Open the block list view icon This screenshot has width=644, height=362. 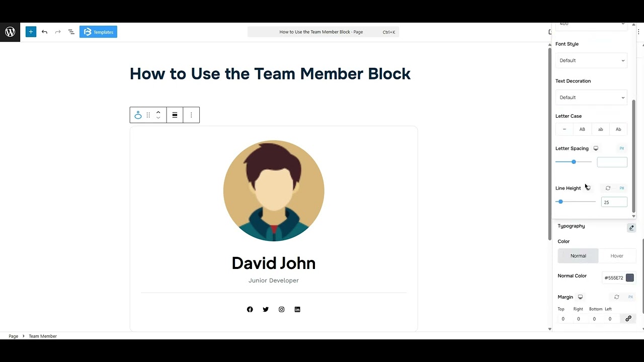(x=71, y=32)
